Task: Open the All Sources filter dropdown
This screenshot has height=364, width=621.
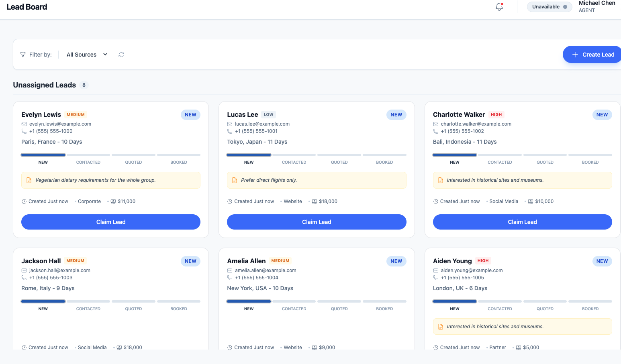Action: point(87,55)
